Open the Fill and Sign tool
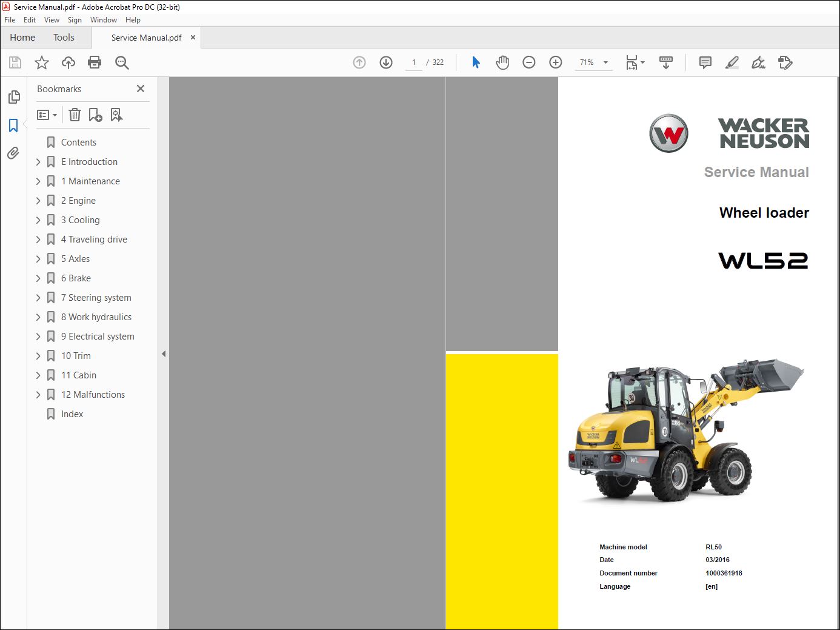Image resolution: width=840 pixels, height=630 pixels. click(759, 62)
